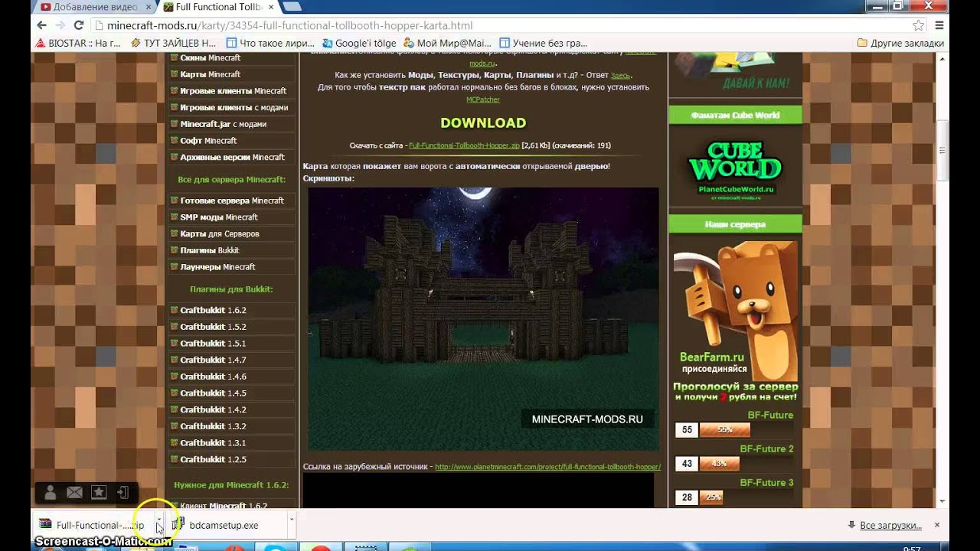The image size is (980, 551).
Task: Click the envelope mail icon in floating panel
Action: [x=74, y=493]
